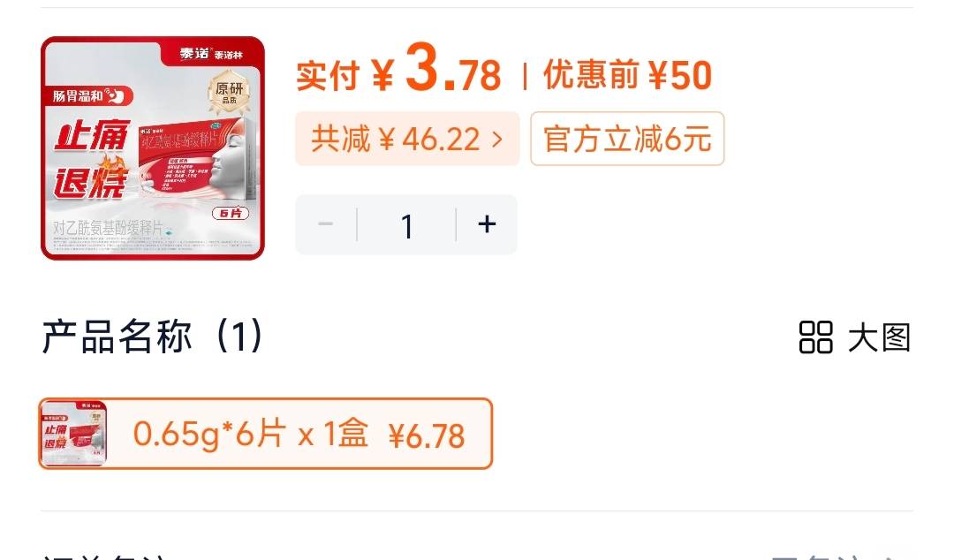This screenshot has height=560, width=954.
Task: Tap the ¥6.78 price in the specification option
Action: [427, 435]
